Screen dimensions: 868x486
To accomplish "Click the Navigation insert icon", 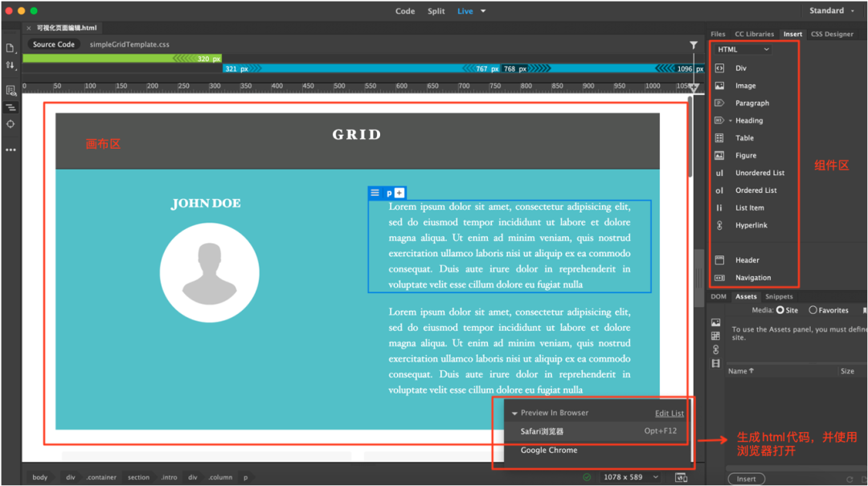I will [719, 278].
